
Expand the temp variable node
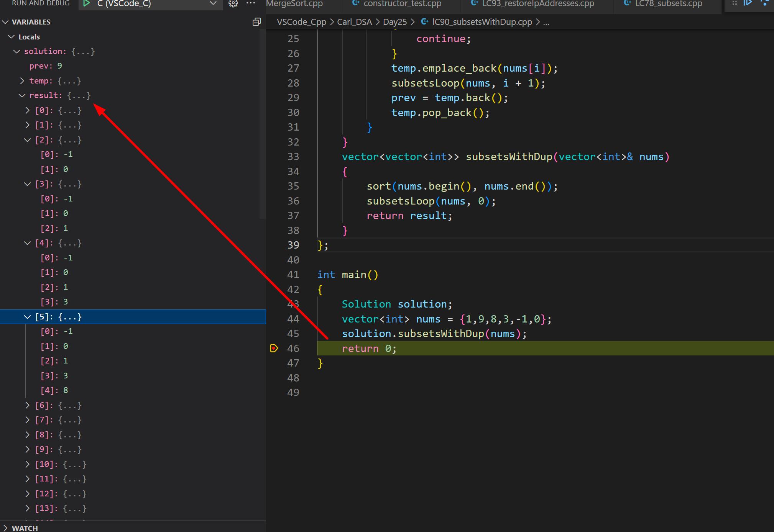click(x=22, y=81)
